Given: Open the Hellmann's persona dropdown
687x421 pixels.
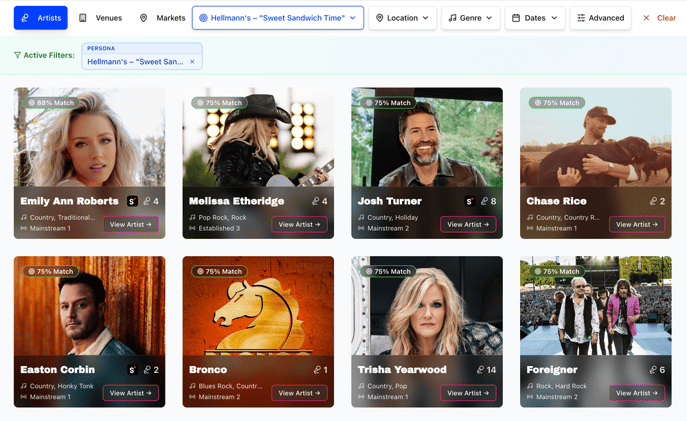Looking at the screenshot, I should 278,18.
